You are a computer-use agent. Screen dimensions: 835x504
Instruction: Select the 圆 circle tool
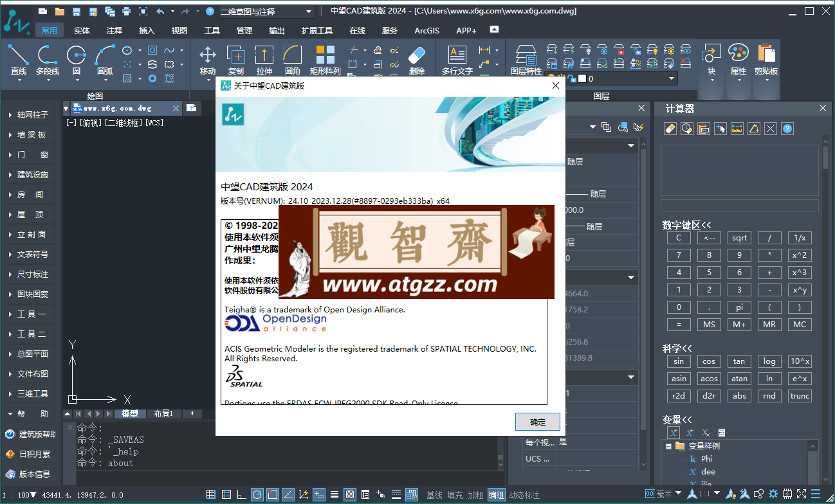point(77,60)
